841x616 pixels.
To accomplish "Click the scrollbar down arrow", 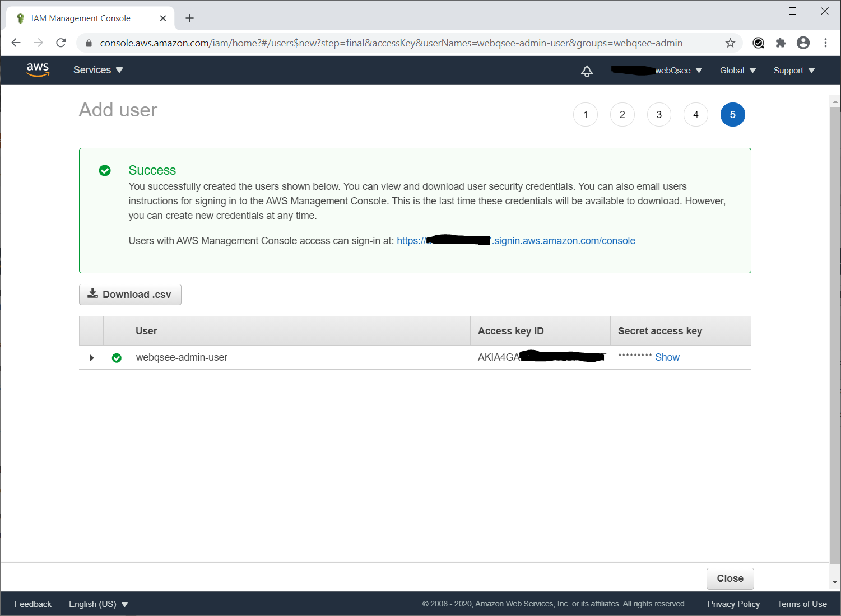I will [x=835, y=582].
